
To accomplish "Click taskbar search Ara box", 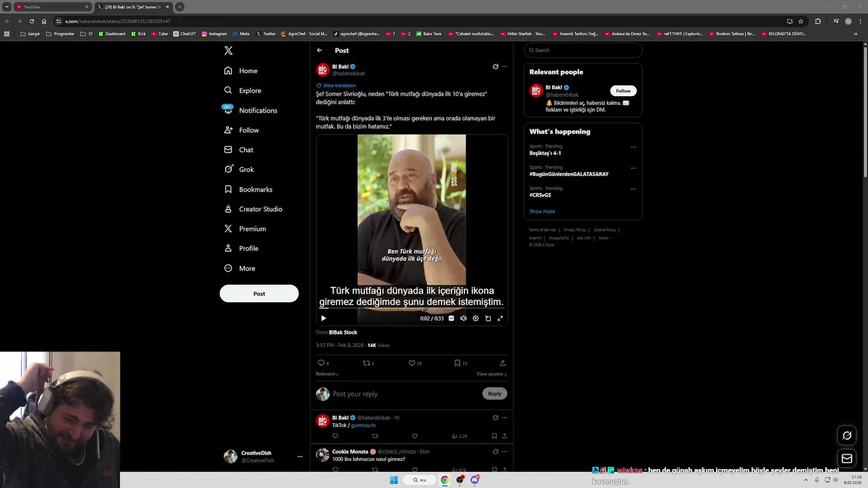I will pyautogui.click(x=420, y=480).
